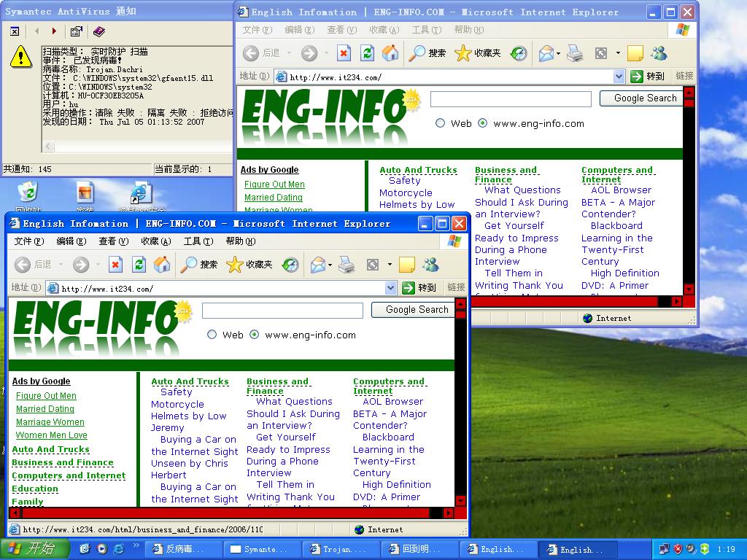The image size is (747, 560).
Task: Open Favorites (收藏夹) in back IE window
Action: click(x=477, y=52)
